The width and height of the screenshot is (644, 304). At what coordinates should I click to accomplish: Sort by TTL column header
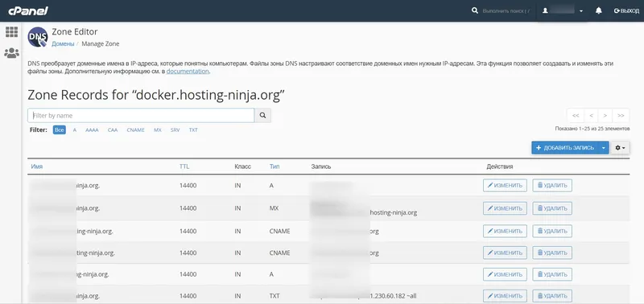pyautogui.click(x=184, y=166)
